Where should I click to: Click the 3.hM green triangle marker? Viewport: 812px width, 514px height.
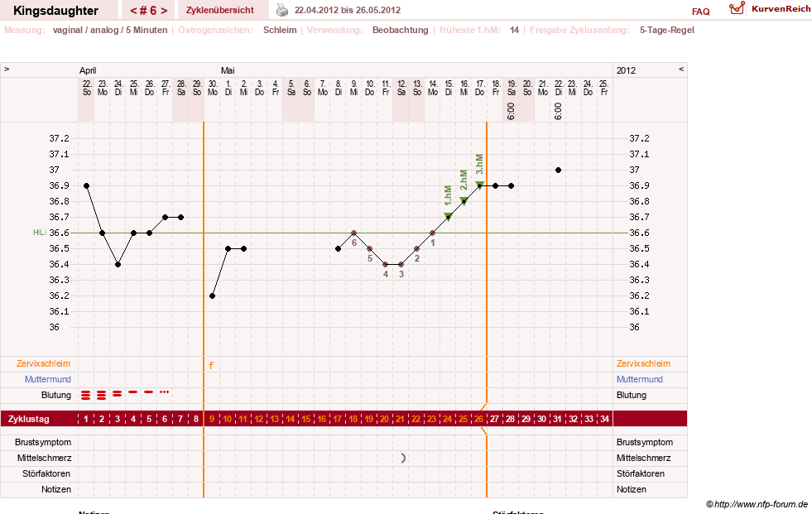coord(479,185)
